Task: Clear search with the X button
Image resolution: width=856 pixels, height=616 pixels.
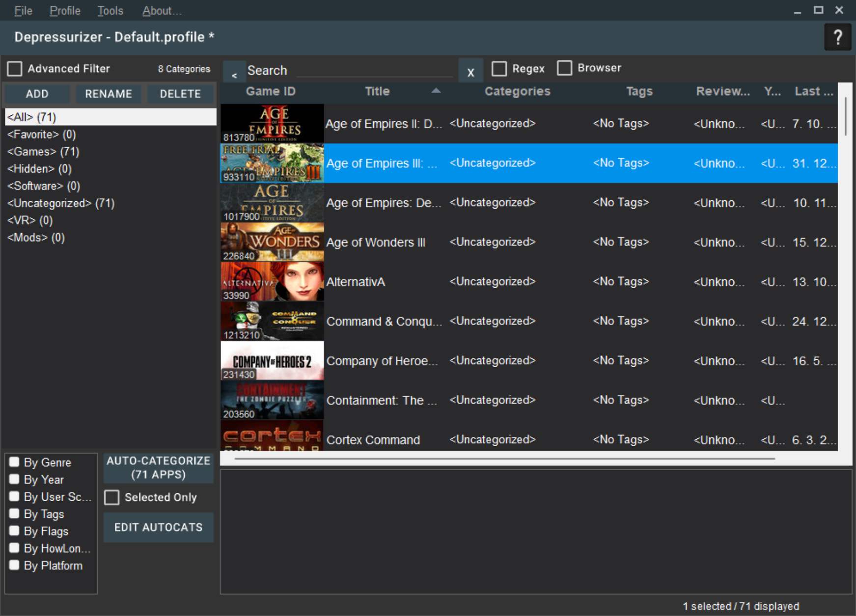Action: 470,73
